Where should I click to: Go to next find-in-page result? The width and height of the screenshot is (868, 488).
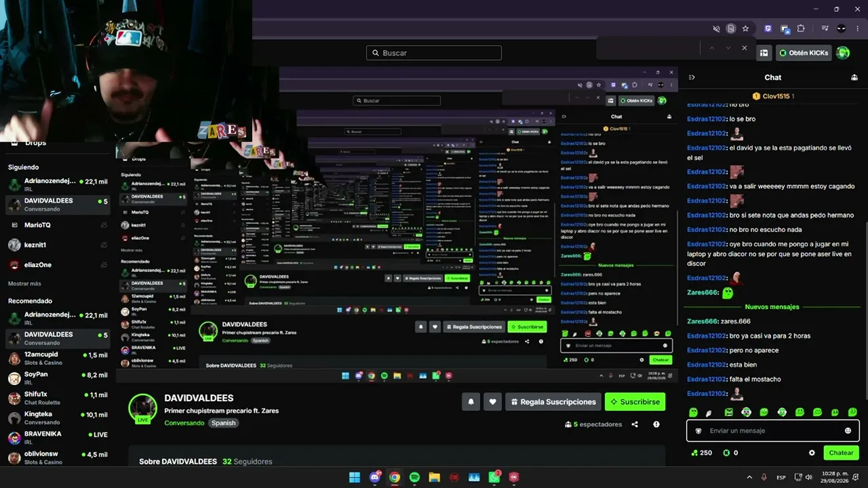[728, 48]
